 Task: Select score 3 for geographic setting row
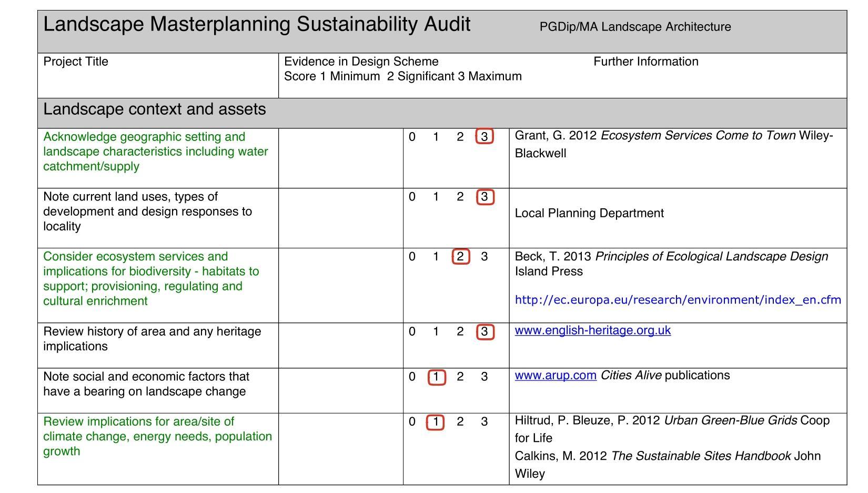485,137
